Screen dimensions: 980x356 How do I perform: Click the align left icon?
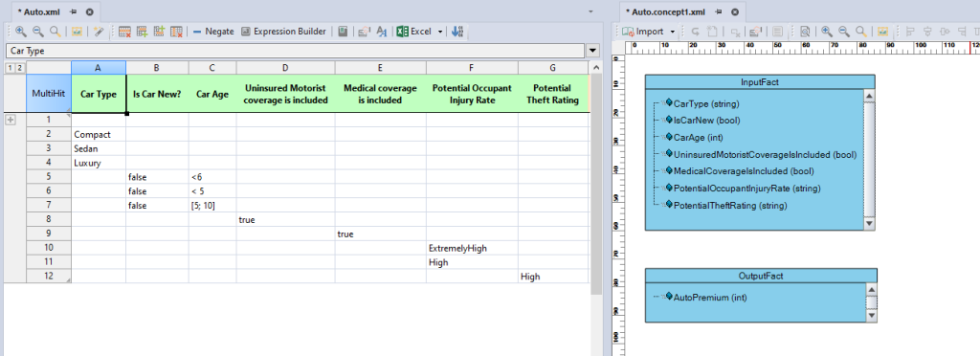tap(910, 32)
